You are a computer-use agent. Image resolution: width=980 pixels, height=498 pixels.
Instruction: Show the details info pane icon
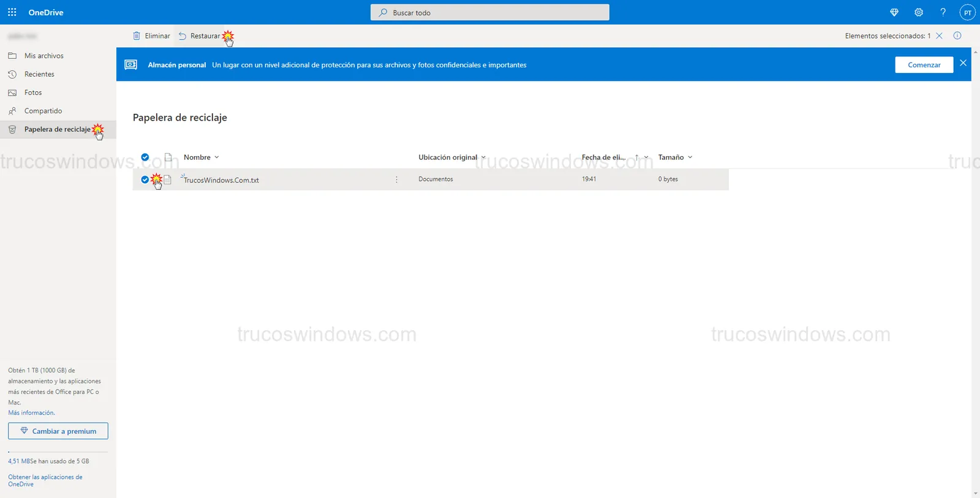[957, 36]
